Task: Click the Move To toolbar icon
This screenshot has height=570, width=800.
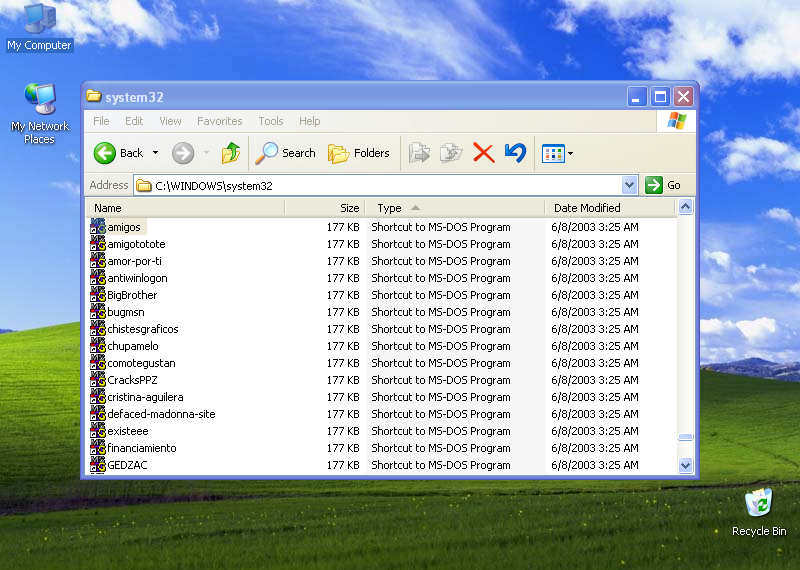Action: coord(419,153)
